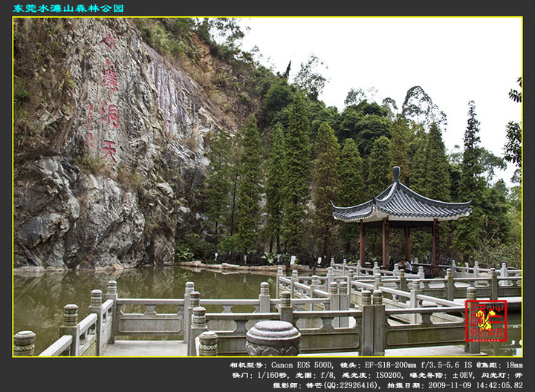Select the camera model text Canon EOS 500D
The image size is (535, 392).
(x=302, y=365)
